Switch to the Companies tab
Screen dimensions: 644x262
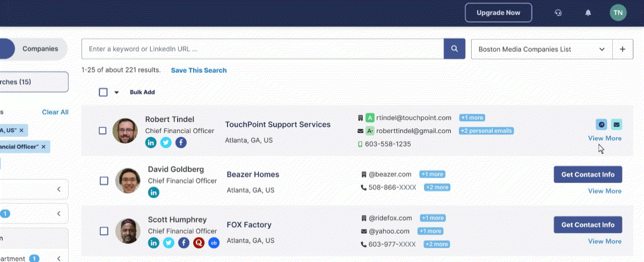pyautogui.click(x=40, y=49)
